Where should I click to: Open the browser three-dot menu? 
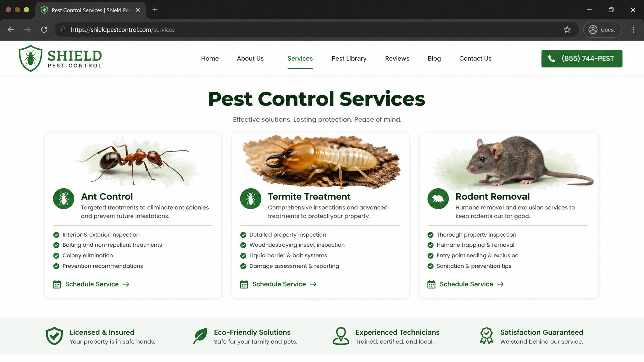click(x=633, y=30)
